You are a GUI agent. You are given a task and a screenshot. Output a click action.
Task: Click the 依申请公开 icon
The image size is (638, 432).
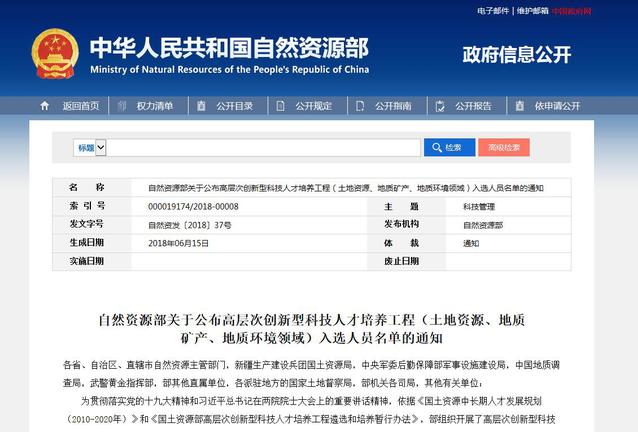(520, 106)
